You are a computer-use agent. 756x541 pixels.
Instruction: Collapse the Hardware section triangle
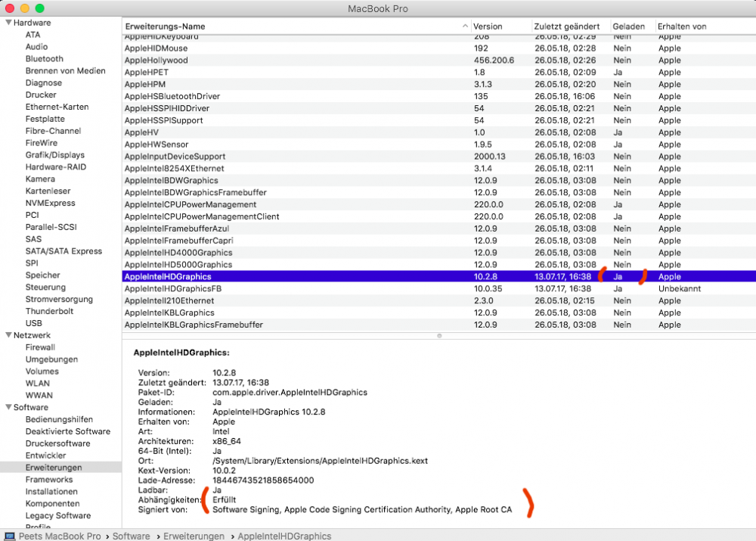pos(8,22)
